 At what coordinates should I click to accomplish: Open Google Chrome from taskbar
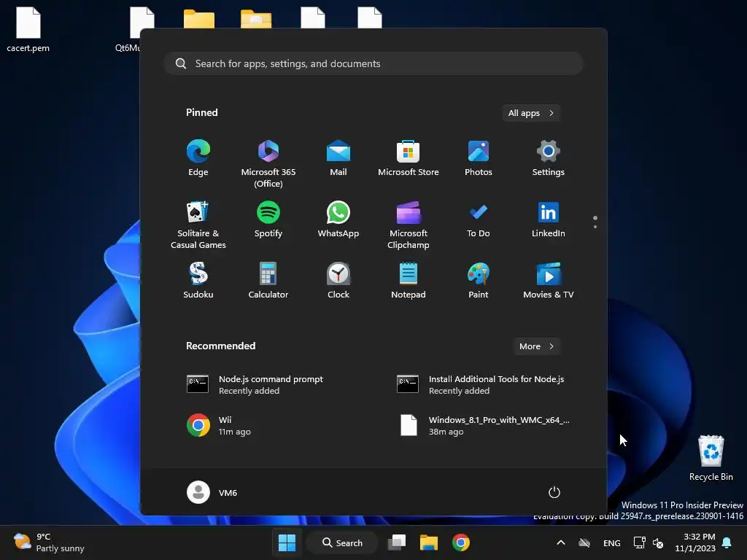tap(461, 542)
